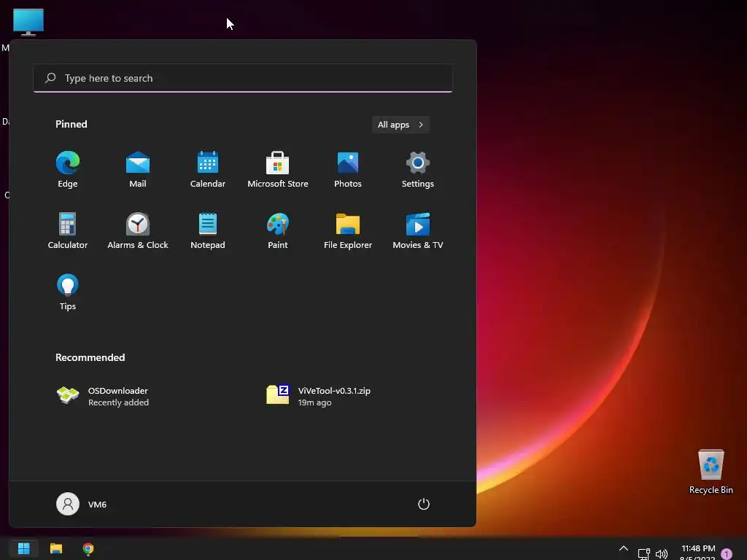
Task: Click the Type here to search field
Action: point(243,78)
